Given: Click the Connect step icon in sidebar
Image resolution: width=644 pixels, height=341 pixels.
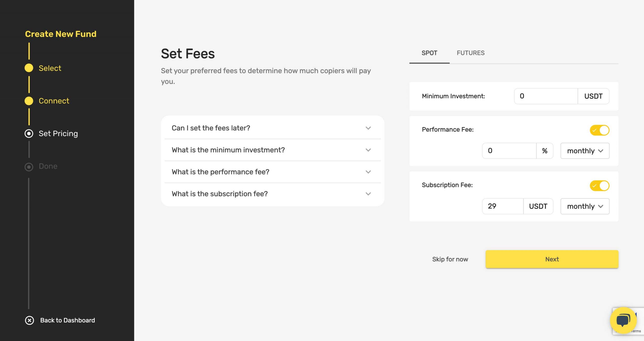Looking at the screenshot, I should pyautogui.click(x=29, y=100).
